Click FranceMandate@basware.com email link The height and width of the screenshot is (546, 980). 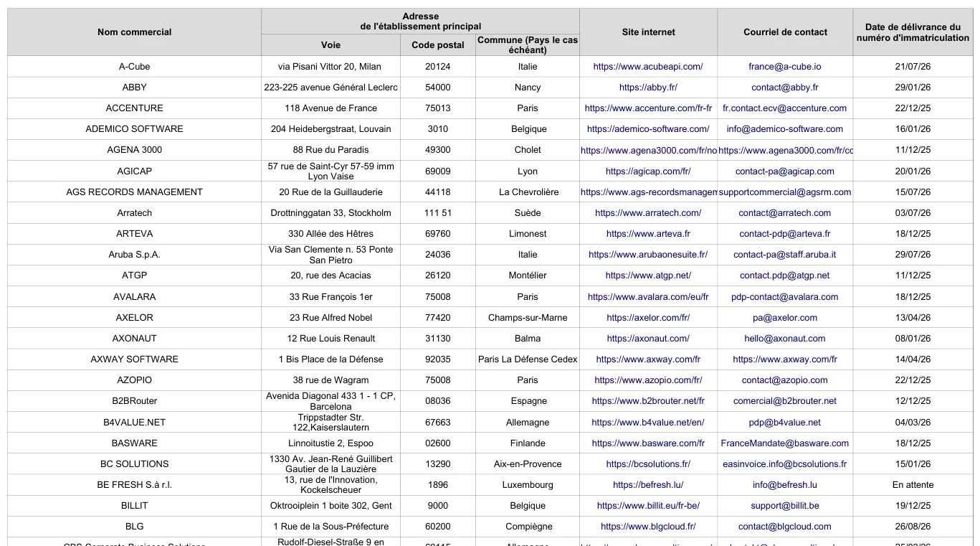click(x=785, y=443)
